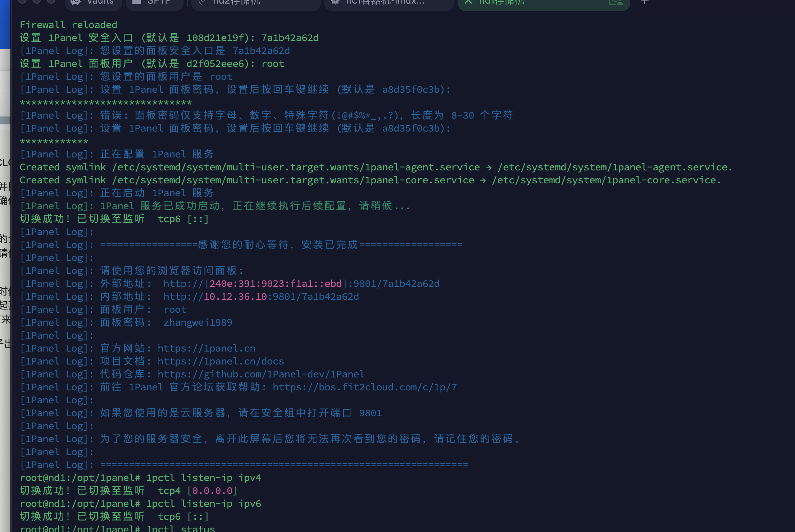This screenshot has width=795, height=532.
Task: Open the 1panel.cn/docs documentation link
Action: [221, 361]
